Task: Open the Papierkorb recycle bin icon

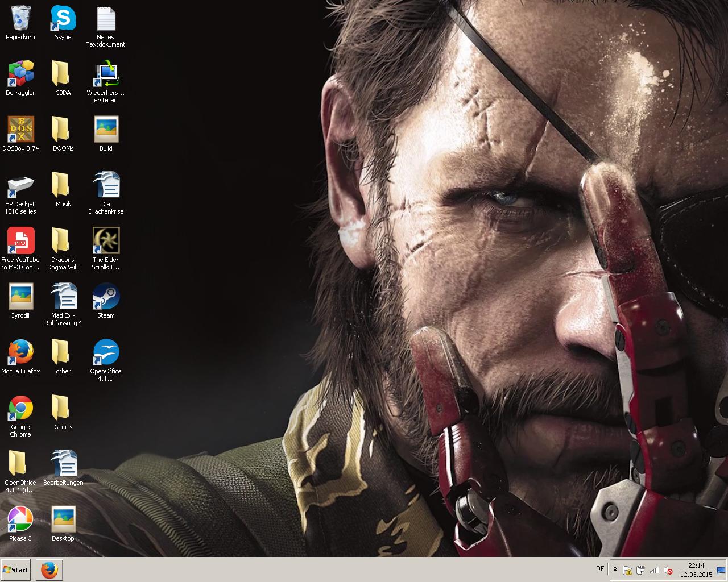Action: tap(20, 18)
